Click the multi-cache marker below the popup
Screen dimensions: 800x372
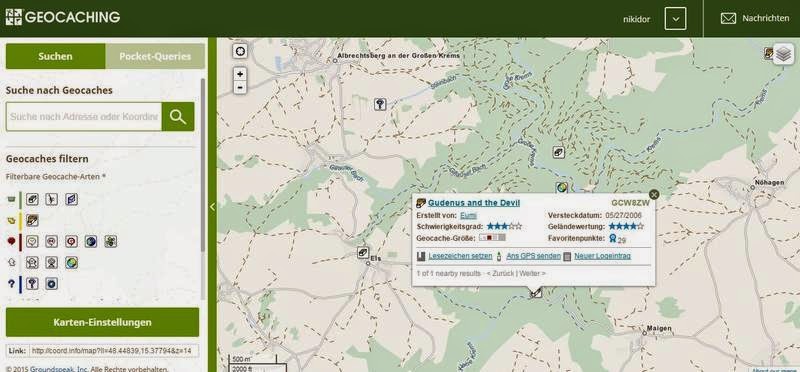[x=535, y=293]
